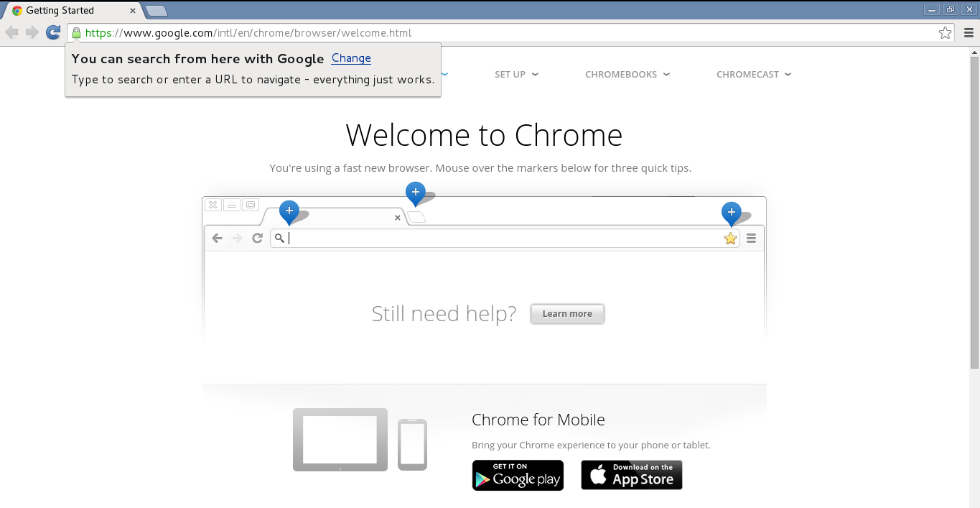Image resolution: width=980 pixels, height=508 pixels.
Task: Reload the page with the refresh icon
Action: click(52, 32)
